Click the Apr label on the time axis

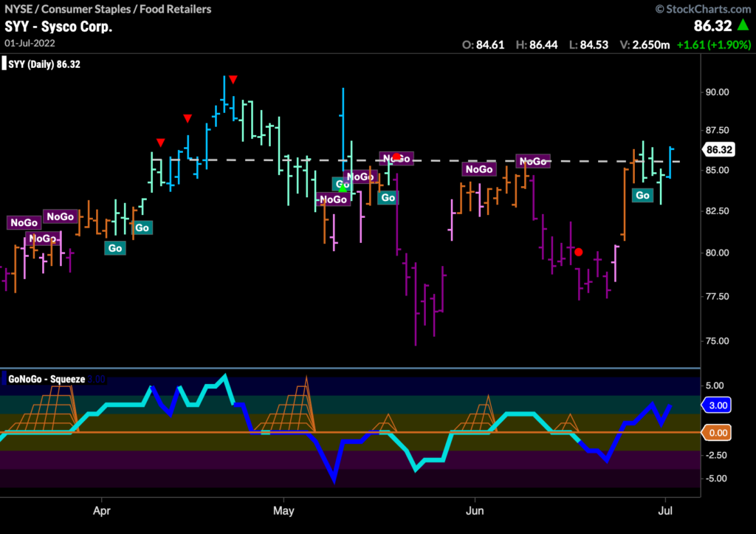pyautogui.click(x=102, y=510)
